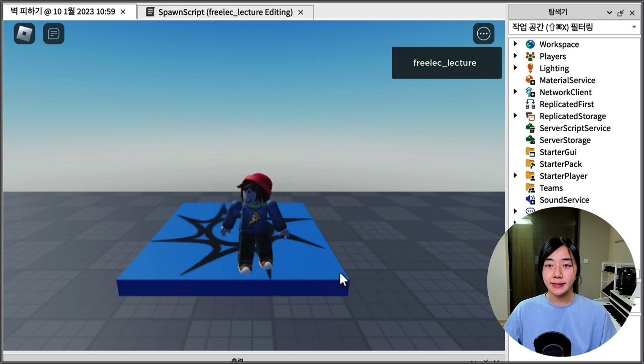Expand the ReplicatedStorage tree node
The height and width of the screenshot is (364, 644).
(x=515, y=116)
